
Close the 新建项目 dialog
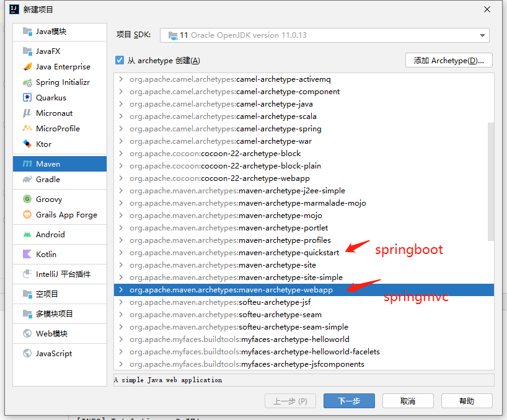click(x=487, y=9)
